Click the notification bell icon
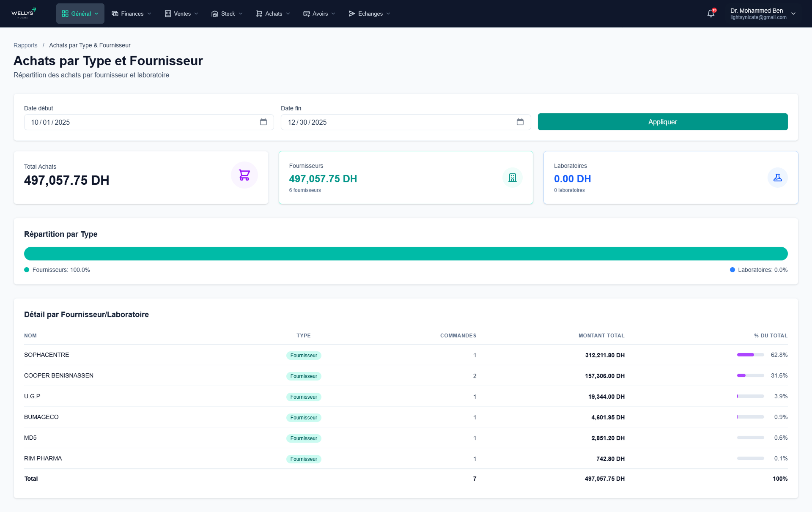 pos(711,14)
